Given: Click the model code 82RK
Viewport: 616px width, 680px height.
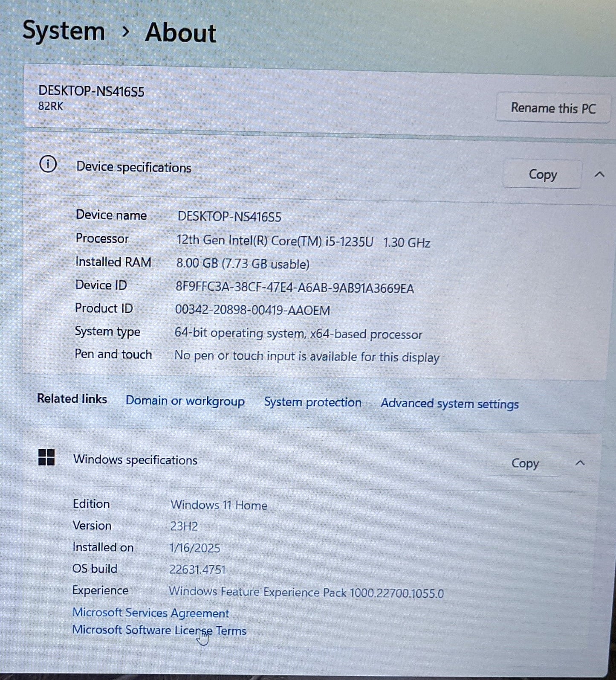Looking at the screenshot, I should [x=51, y=106].
